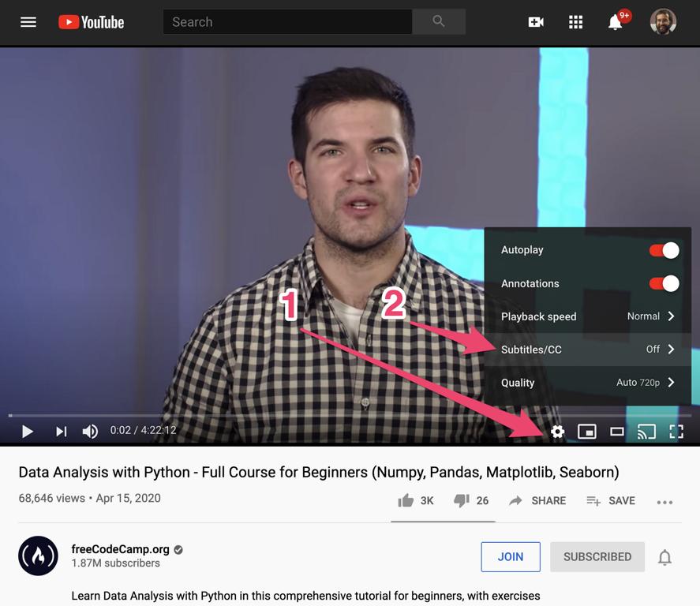
Task: Open the Playback speed submenu
Action: (x=587, y=316)
